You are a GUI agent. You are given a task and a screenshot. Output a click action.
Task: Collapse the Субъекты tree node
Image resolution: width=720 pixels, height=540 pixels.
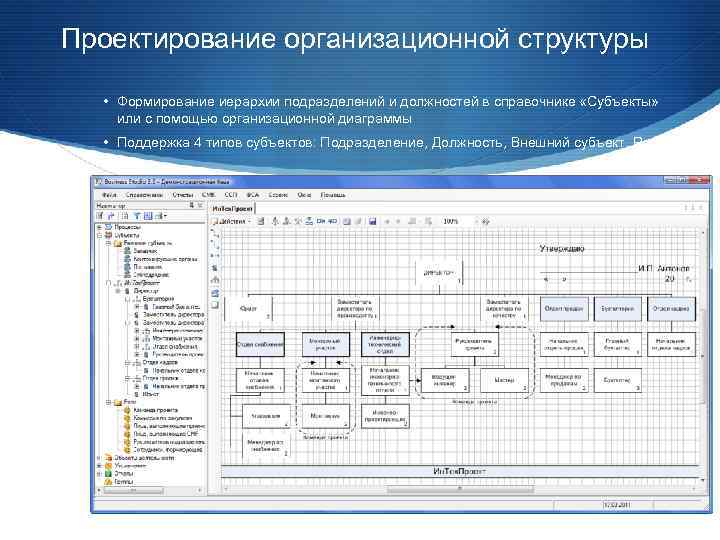[99, 235]
